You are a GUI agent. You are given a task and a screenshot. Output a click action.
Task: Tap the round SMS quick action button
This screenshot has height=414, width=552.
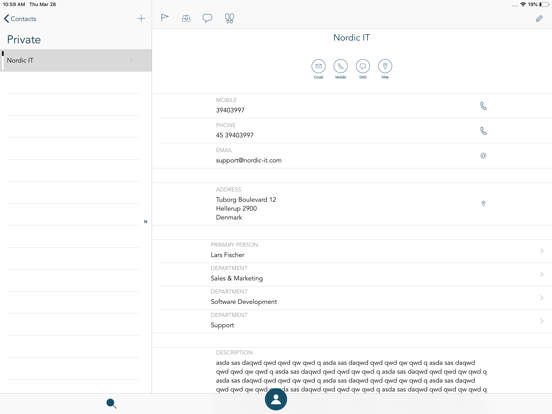pos(363,66)
